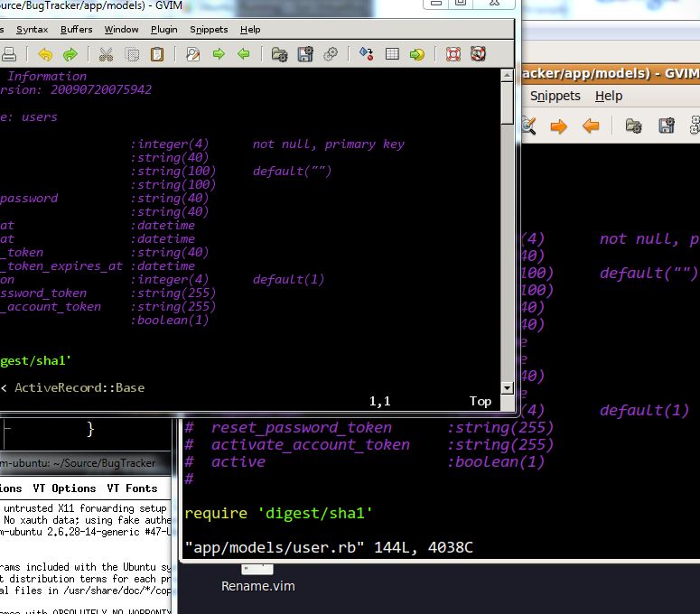Click Load Session folder icon in front GVIM
700x614 pixels.
(279, 54)
